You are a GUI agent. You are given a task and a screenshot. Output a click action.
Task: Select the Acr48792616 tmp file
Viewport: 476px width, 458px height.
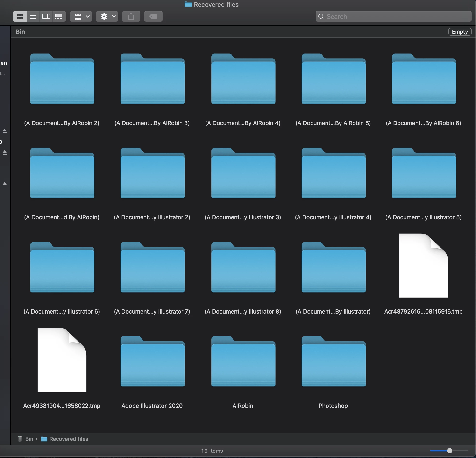click(424, 266)
